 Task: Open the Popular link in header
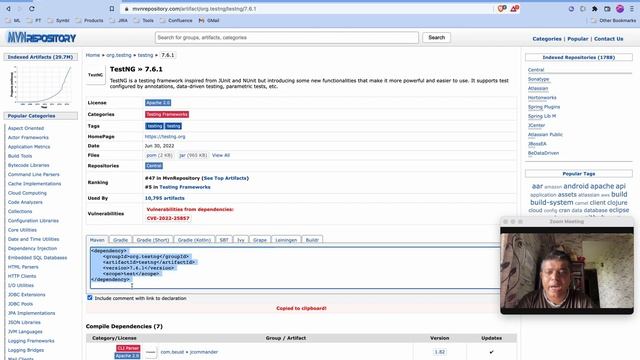tap(578, 39)
